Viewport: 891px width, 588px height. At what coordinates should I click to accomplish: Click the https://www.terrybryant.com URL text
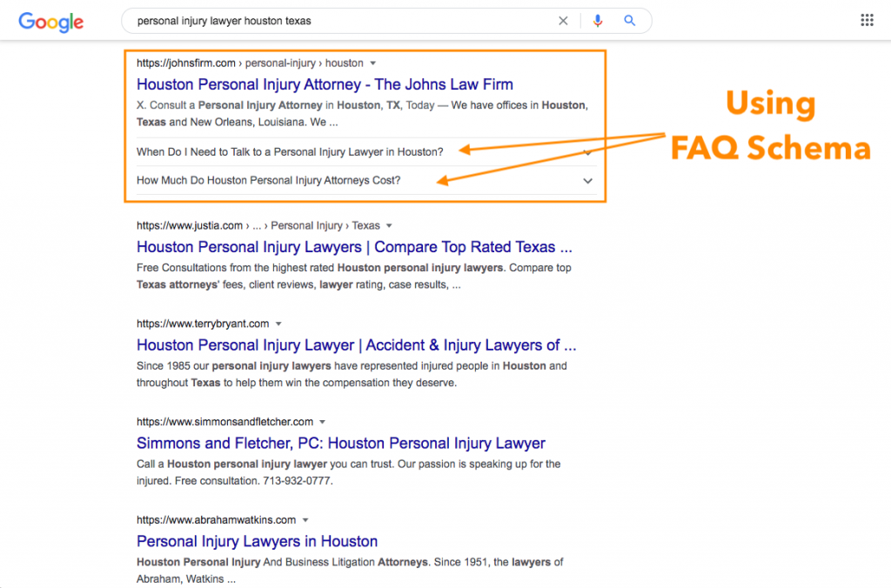pos(203,324)
